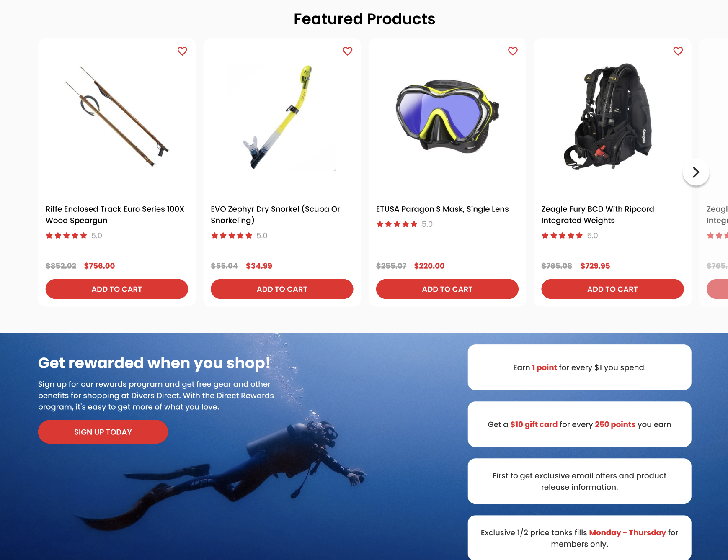This screenshot has height=560, width=728.
Task: Advance carousel with the next arrow
Action: [x=696, y=172]
